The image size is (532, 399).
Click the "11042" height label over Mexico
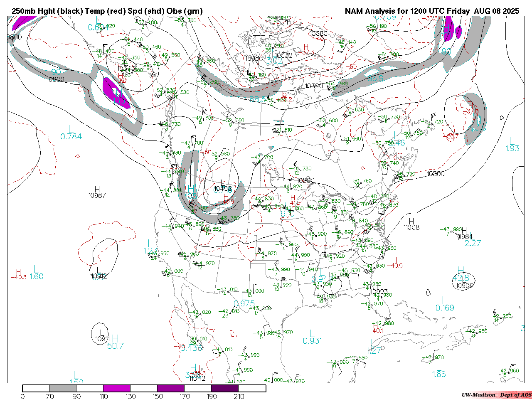(197, 378)
